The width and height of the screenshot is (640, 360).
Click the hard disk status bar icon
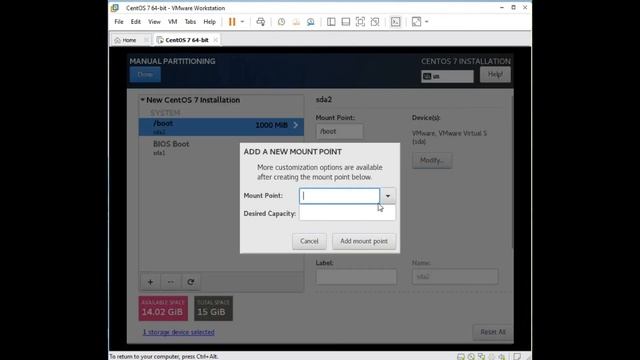pos(461,356)
